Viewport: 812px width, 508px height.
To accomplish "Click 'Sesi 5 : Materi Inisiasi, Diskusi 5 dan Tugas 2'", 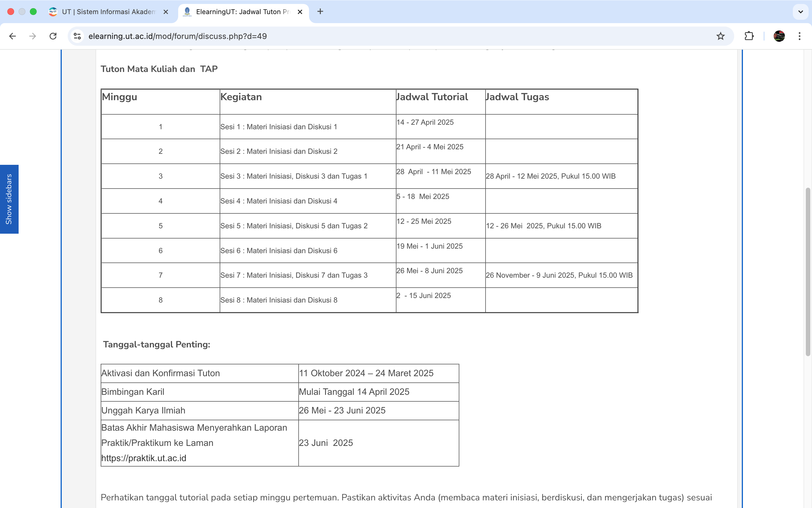I will click(x=294, y=226).
